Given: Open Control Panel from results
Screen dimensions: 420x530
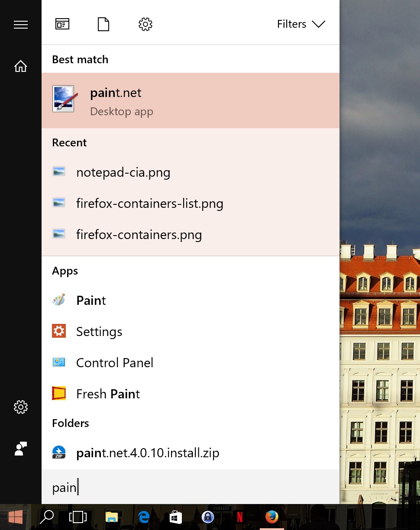Looking at the screenshot, I should 191,363.
